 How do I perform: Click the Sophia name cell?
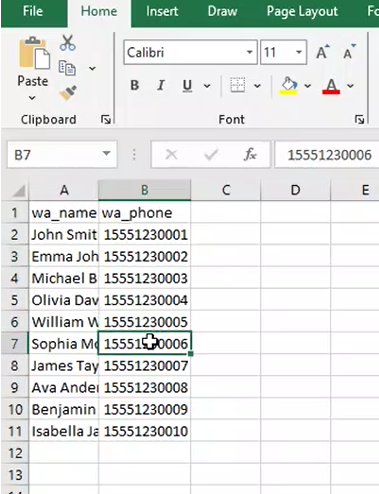point(64,344)
